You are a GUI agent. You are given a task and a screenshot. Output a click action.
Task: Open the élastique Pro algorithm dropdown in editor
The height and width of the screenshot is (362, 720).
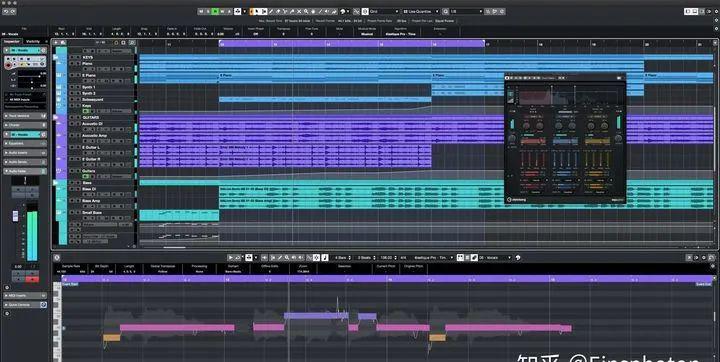(433, 258)
